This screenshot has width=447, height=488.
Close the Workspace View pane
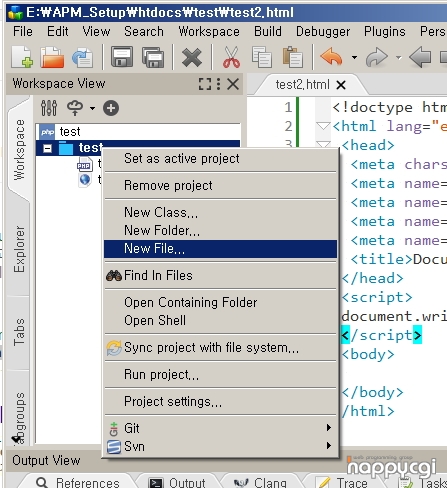pos(233,84)
